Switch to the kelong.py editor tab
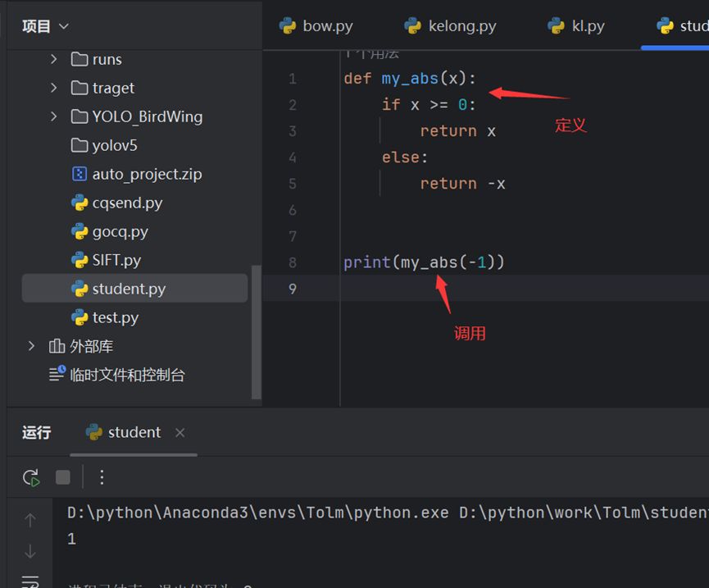This screenshot has width=709, height=588. pyautogui.click(x=450, y=26)
